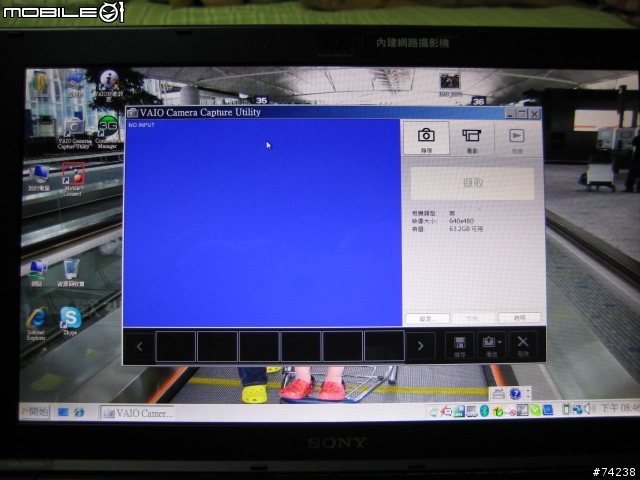Open VAIO Camera Capture Utility desktop shortcut

click(74, 133)
